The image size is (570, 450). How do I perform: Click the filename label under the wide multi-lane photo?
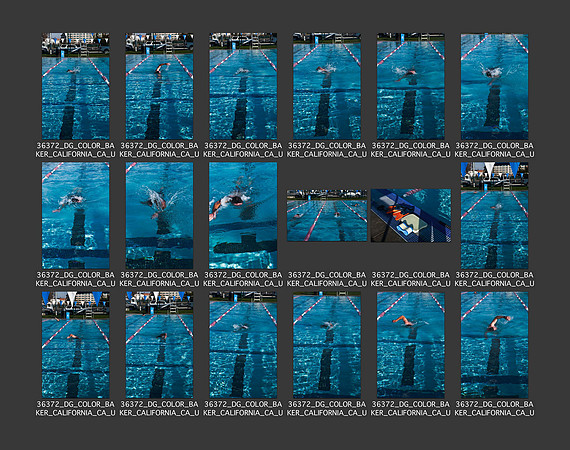(x=327, y=279)
